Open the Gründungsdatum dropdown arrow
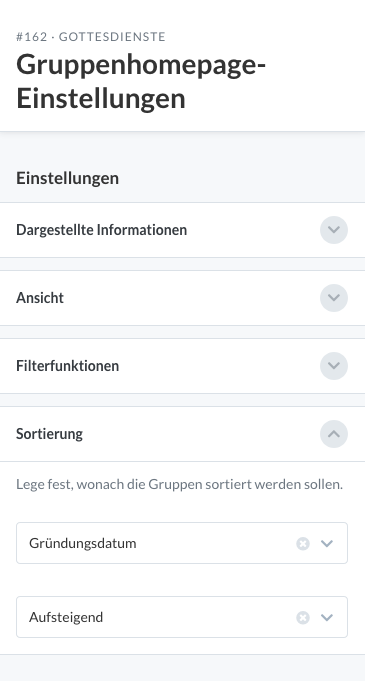The height and width of the screenshot is (681, 365). pos(327,543)
